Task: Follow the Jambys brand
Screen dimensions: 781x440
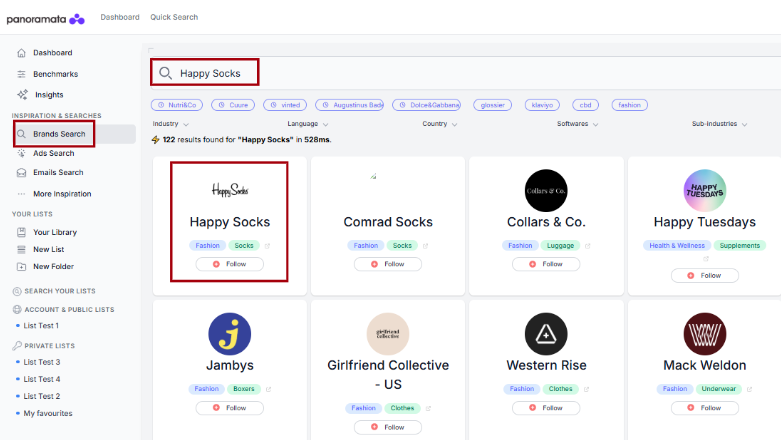Action: [230, 408]
